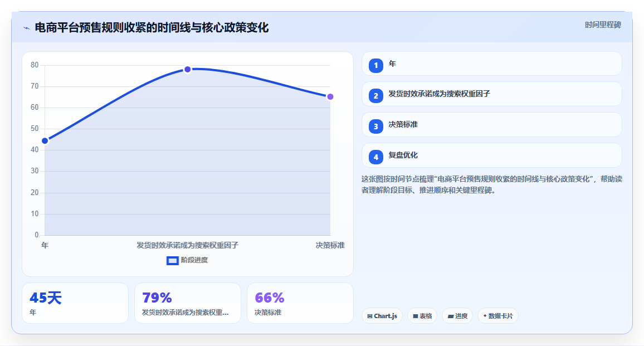Screen dimensions: 644x346
Task: Click step number 2 badge
Action: click(x=376, y=96)
